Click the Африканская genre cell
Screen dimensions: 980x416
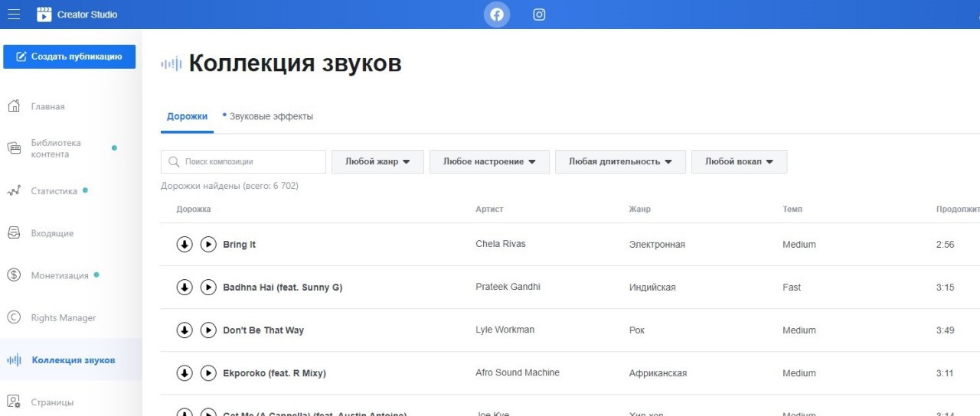coord(658,373)
